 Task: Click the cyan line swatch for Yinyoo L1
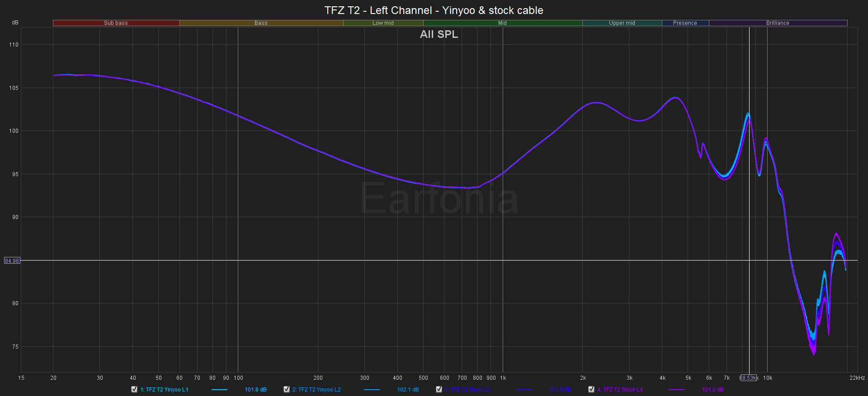[219, 390]
